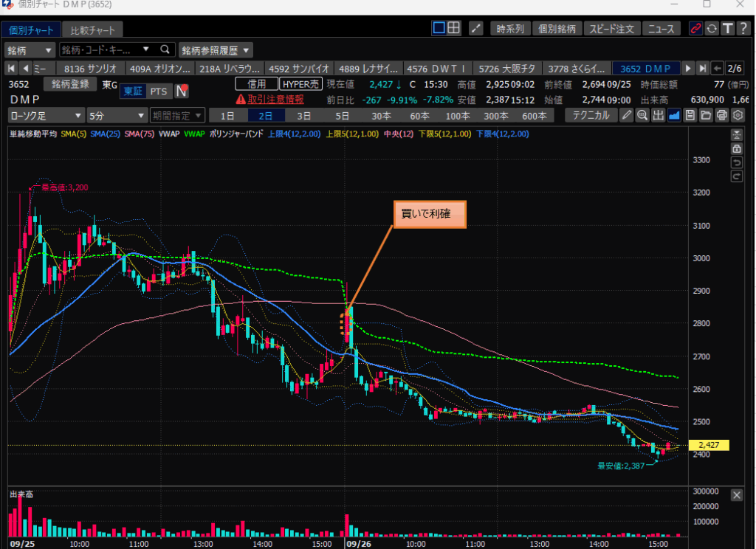Switch exchange toggle to PTS

tap(157, 91)
